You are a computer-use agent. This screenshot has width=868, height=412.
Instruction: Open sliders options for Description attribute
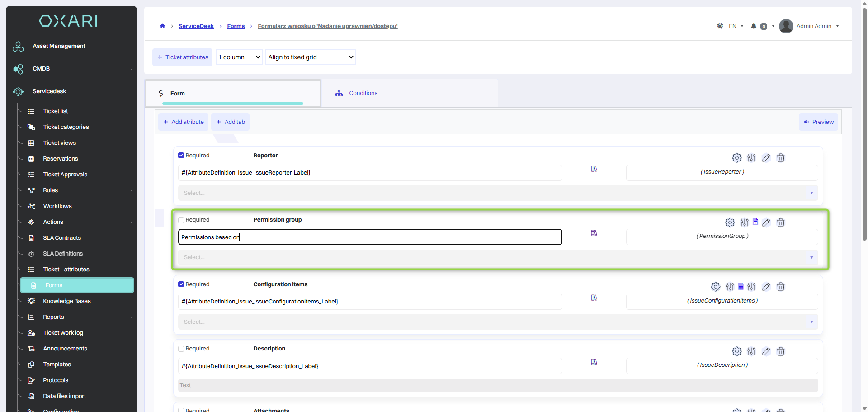[x=751, y=351]
